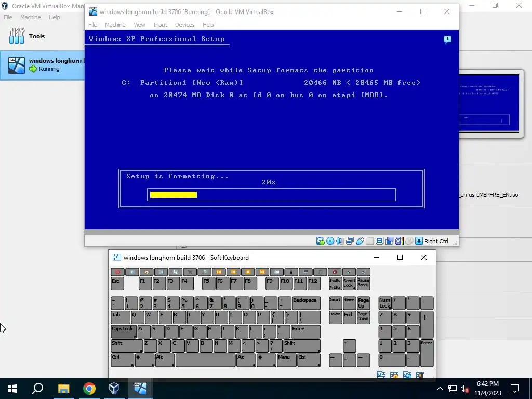Click the hard disk activity status icon
This screenshot has height=399, width=532.
coord(320,241)
